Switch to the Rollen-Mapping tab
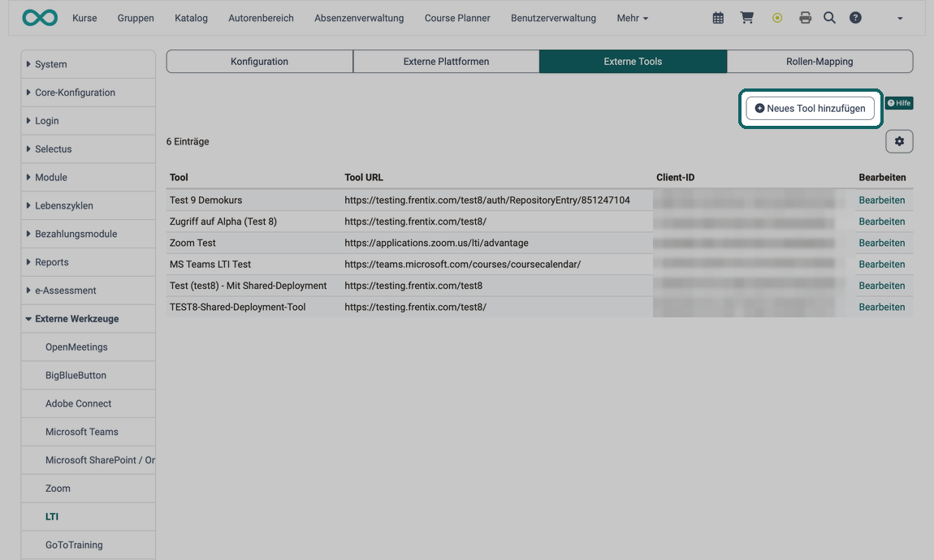The image size is (934, 560). click(819, 62)
